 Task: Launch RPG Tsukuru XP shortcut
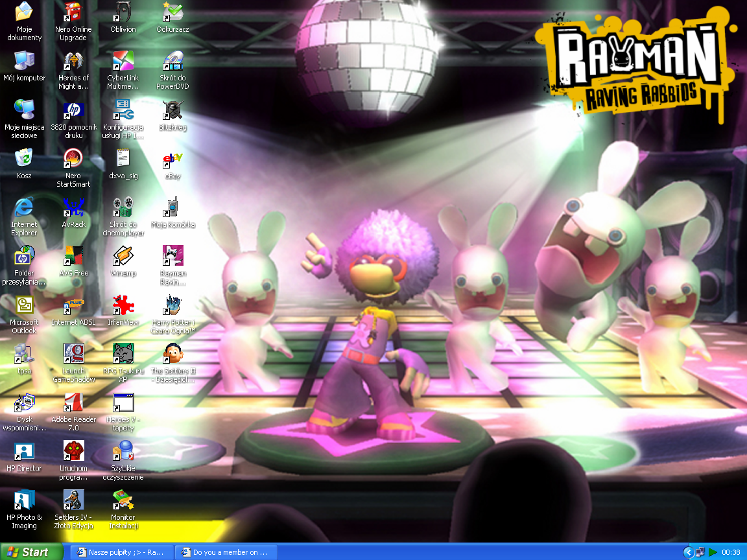point(123,353)
